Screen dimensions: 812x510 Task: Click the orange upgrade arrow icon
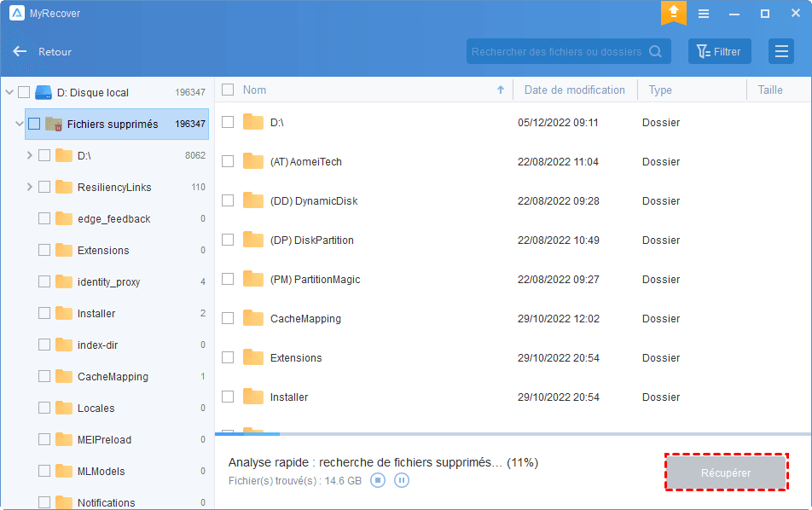click(673, 13)
